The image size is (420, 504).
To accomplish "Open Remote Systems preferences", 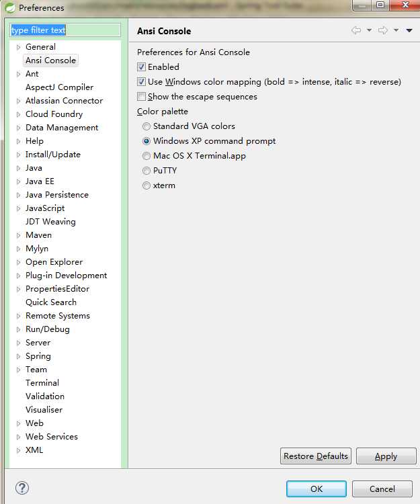I will (58, 316).
